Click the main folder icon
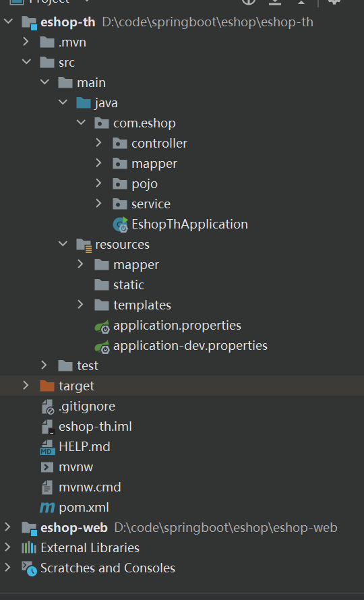The image size is (364, 600). (x=65, y=83)
